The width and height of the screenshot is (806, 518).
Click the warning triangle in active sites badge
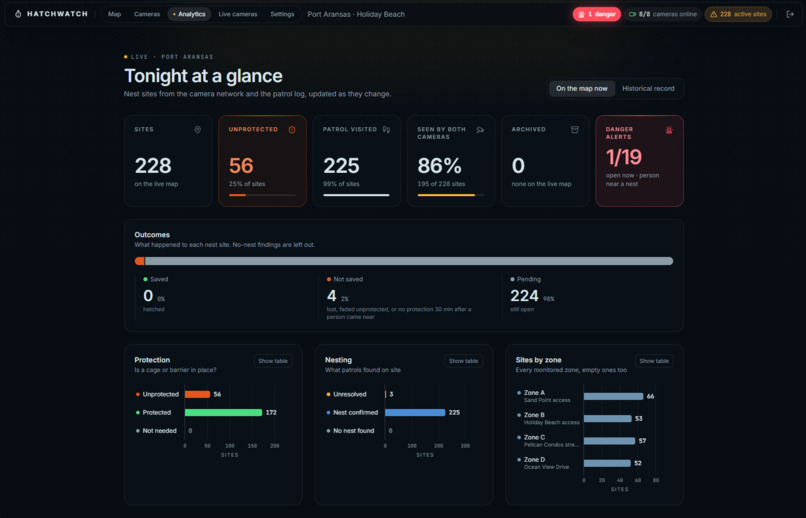click(x=713, y=14)
